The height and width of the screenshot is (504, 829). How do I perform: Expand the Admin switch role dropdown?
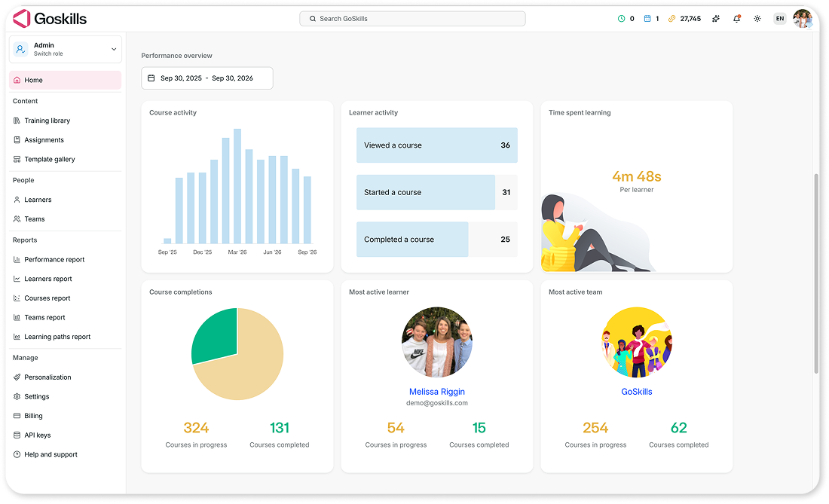pyautogui.click(x=114, y=49)
